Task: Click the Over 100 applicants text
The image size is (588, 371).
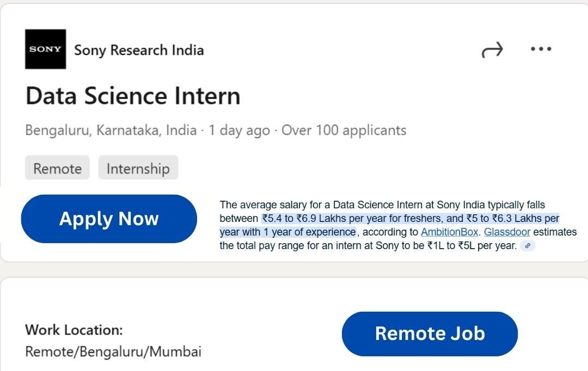Action: coord(344,131)
